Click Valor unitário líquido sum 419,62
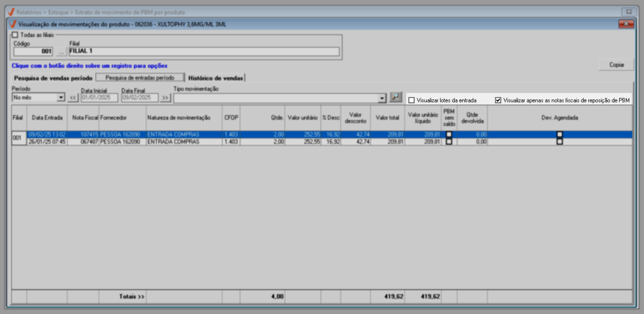This screenshot has width=644, height=314. 430,297
